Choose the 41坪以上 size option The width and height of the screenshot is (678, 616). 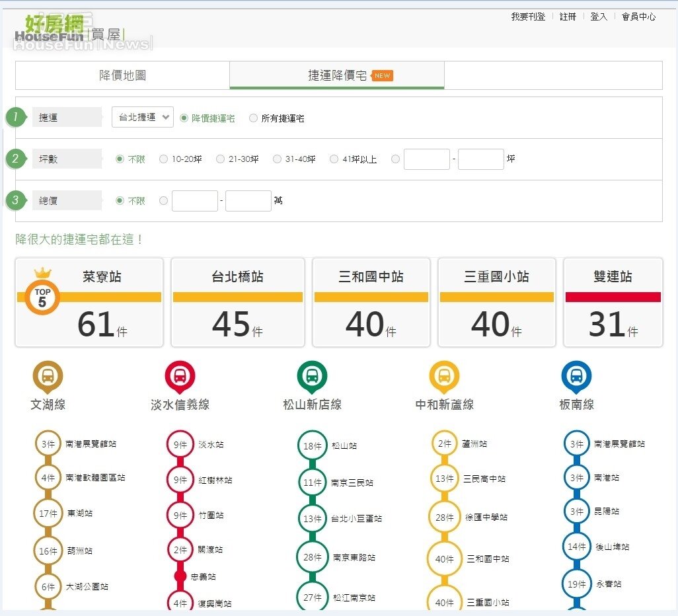coord(334,159)
